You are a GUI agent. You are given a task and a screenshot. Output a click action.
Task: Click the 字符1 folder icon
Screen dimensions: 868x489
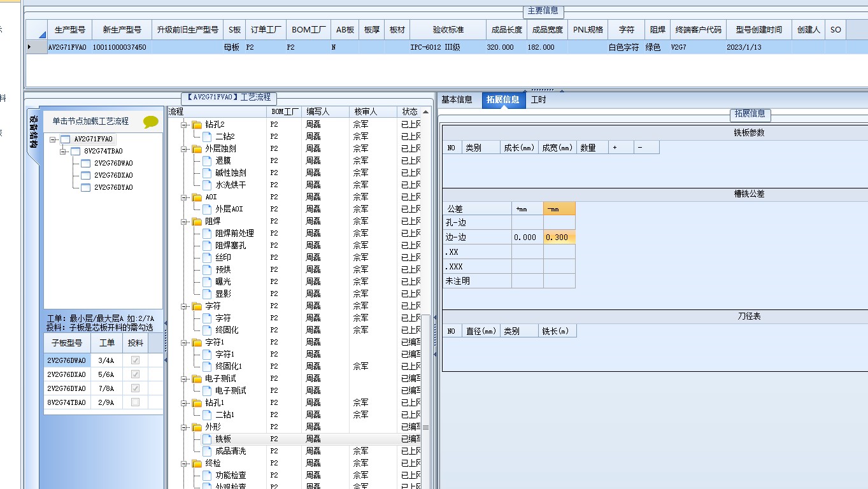click(197, 343)
